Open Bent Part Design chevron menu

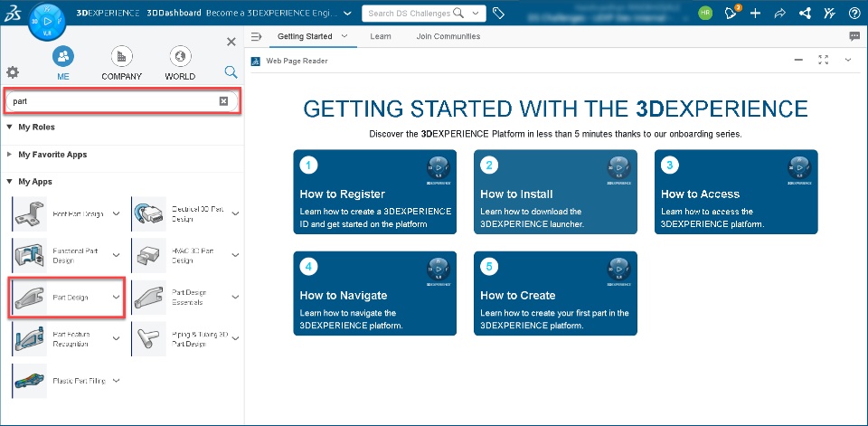[x=117, y=213]
